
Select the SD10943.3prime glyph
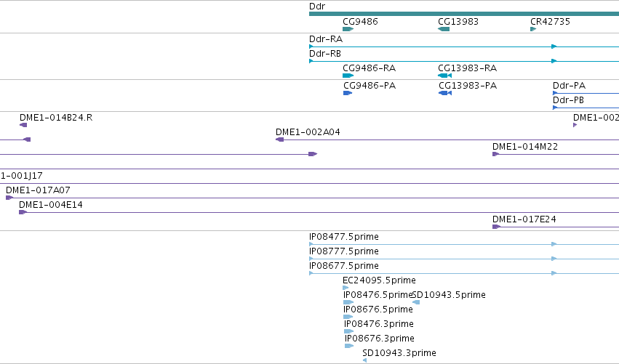364,360
